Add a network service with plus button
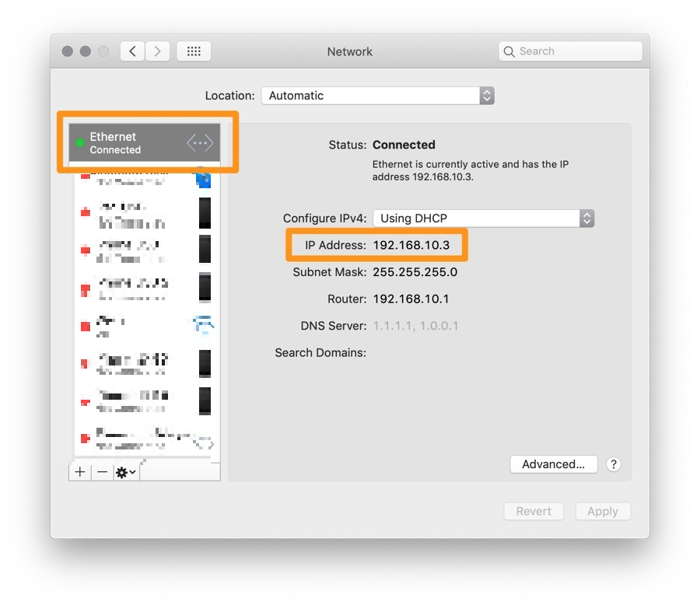 pyautogui.click(x=80, y=472)
